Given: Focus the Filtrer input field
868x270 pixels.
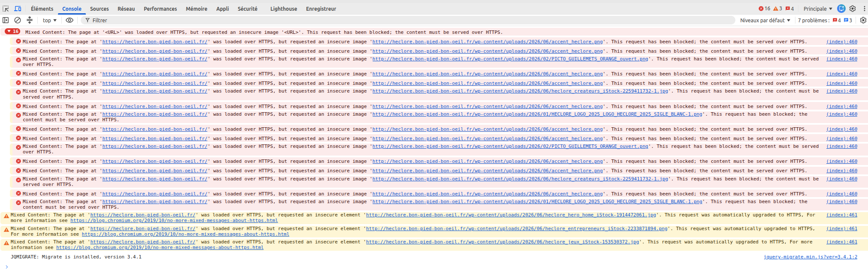Looking at the screenshot, I should (408, 20).
